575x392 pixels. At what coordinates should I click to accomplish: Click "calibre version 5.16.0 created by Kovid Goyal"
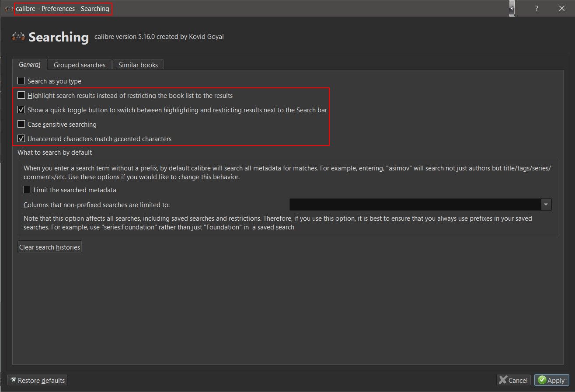pos(159,37)
